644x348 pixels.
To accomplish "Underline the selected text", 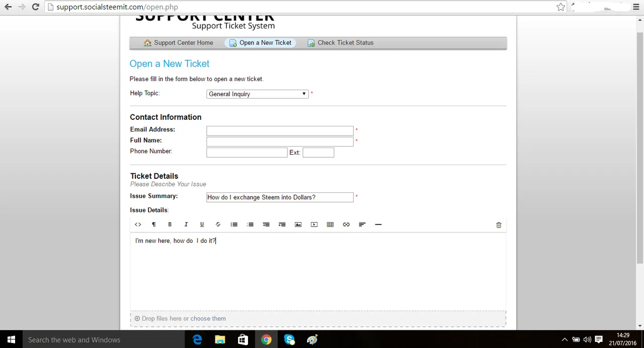I will tap(202, 225).
